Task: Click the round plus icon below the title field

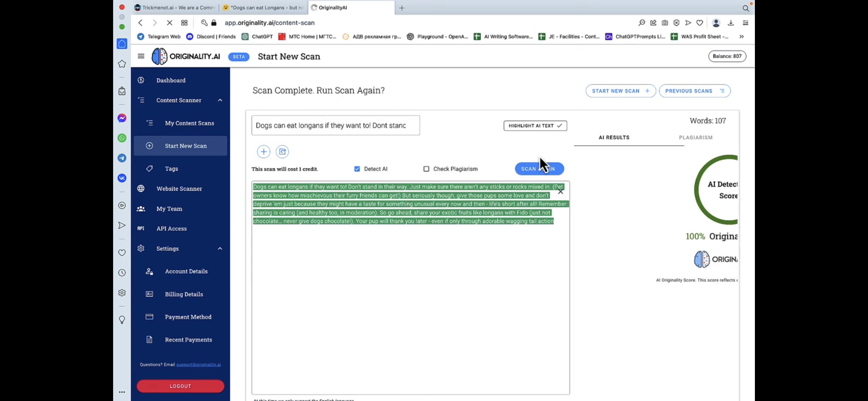Action: [263, 151]
